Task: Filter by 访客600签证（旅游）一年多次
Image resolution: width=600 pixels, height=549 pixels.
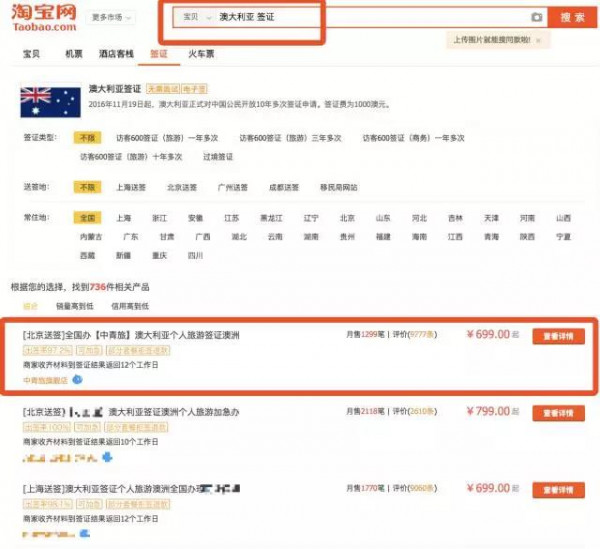Action: 167,138
